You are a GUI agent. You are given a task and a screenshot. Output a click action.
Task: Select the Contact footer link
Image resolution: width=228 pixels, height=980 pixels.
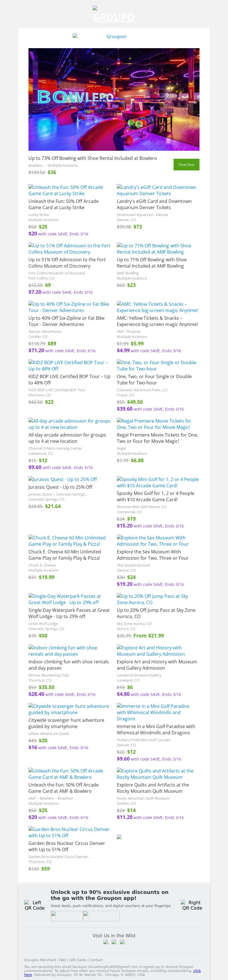pyautogui.click(x=96, y=960)
